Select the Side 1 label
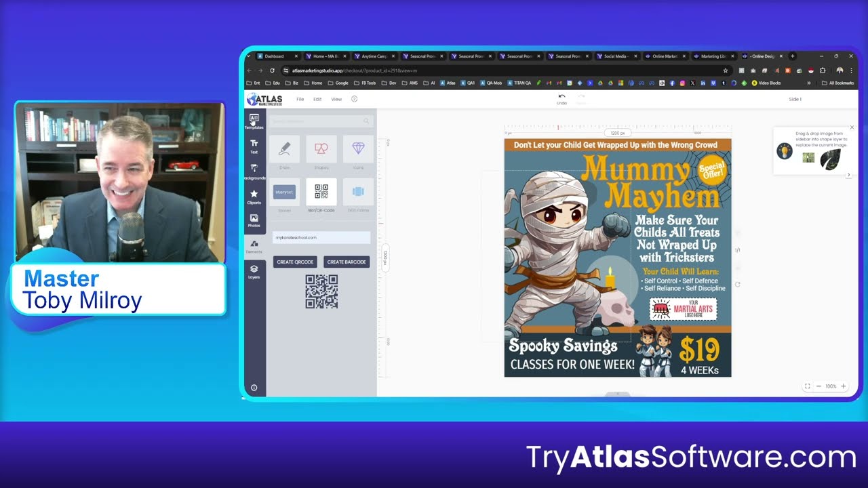 click(795, 99)
